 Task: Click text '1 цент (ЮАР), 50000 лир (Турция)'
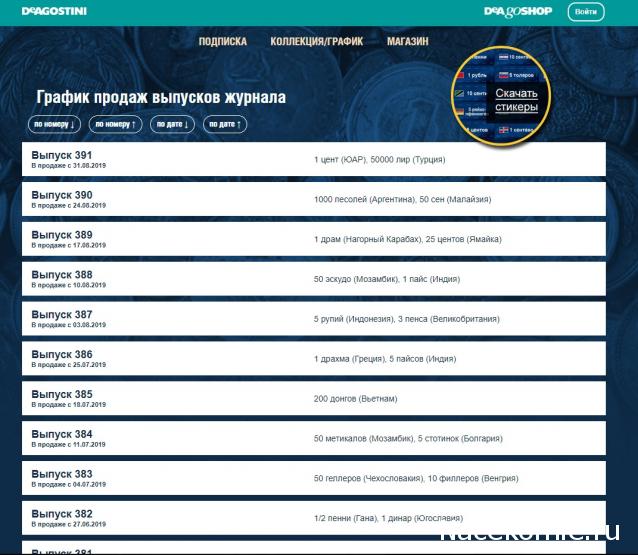[x=380, y=160]
